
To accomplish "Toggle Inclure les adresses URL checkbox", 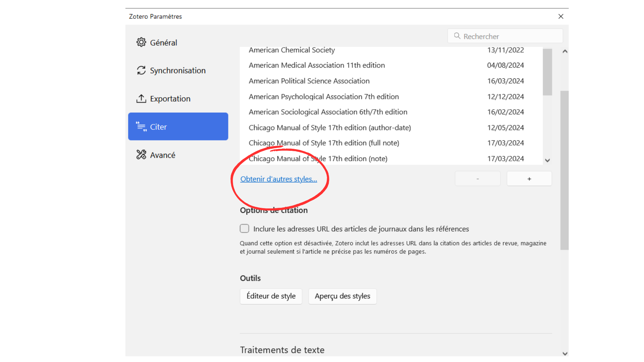I will tap(245, 229).
